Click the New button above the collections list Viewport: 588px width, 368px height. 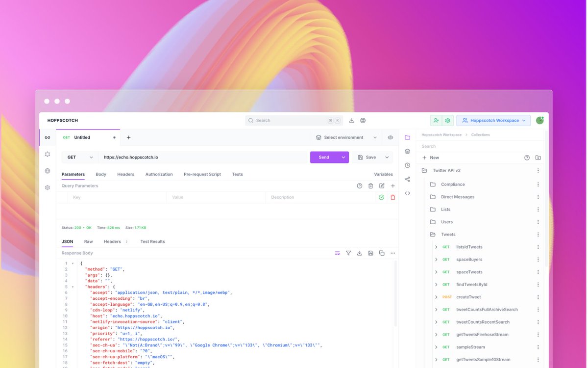coord(430,157)
